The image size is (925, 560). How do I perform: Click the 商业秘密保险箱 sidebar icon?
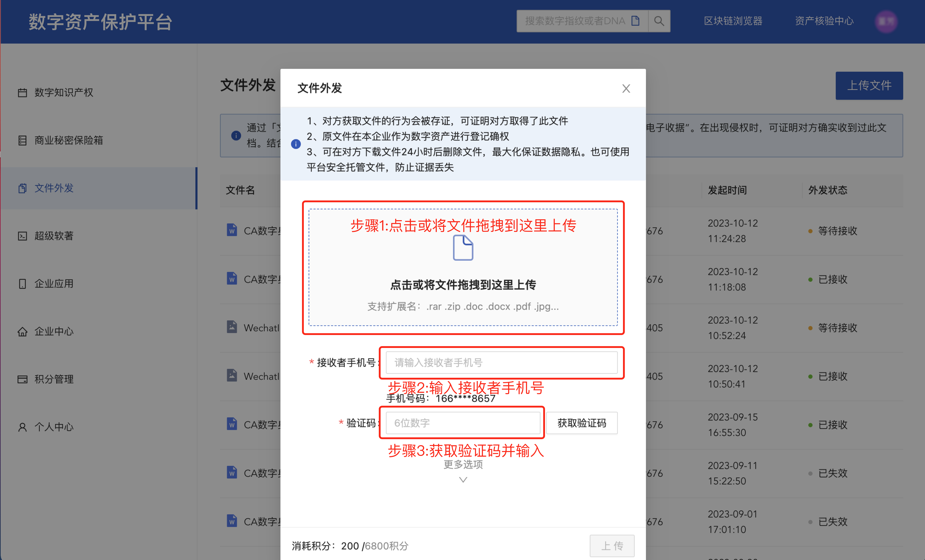coord(23,140)
